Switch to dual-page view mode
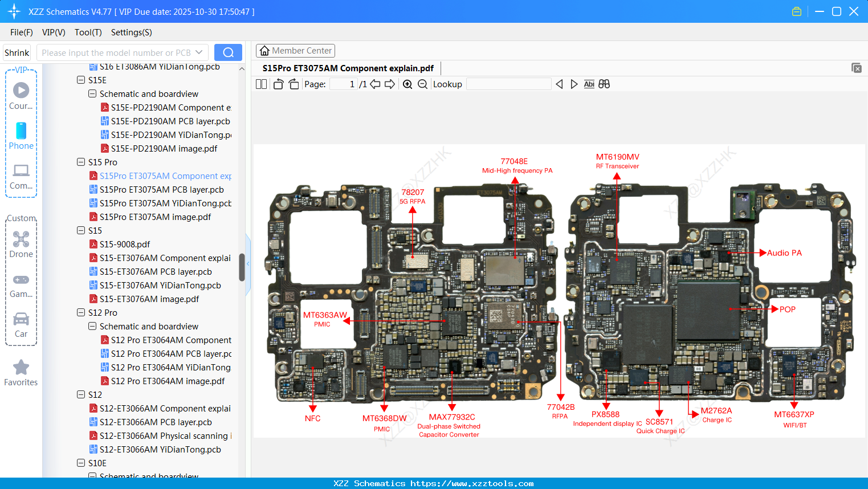868x489 pixels. tap(260, 84)
